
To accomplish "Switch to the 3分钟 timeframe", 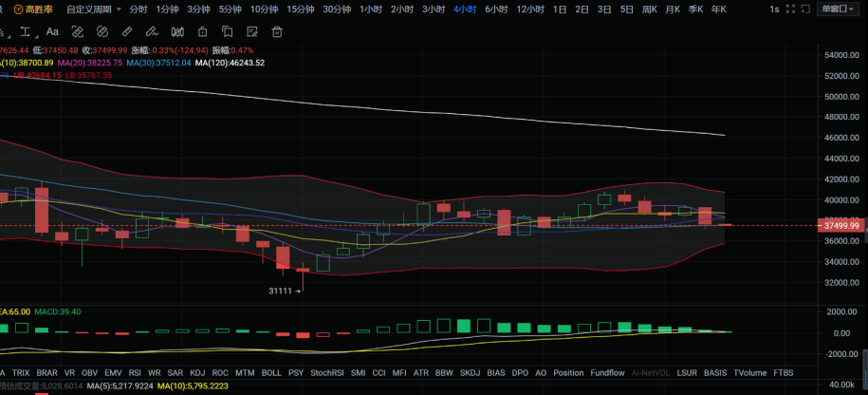I will (198, 9).
